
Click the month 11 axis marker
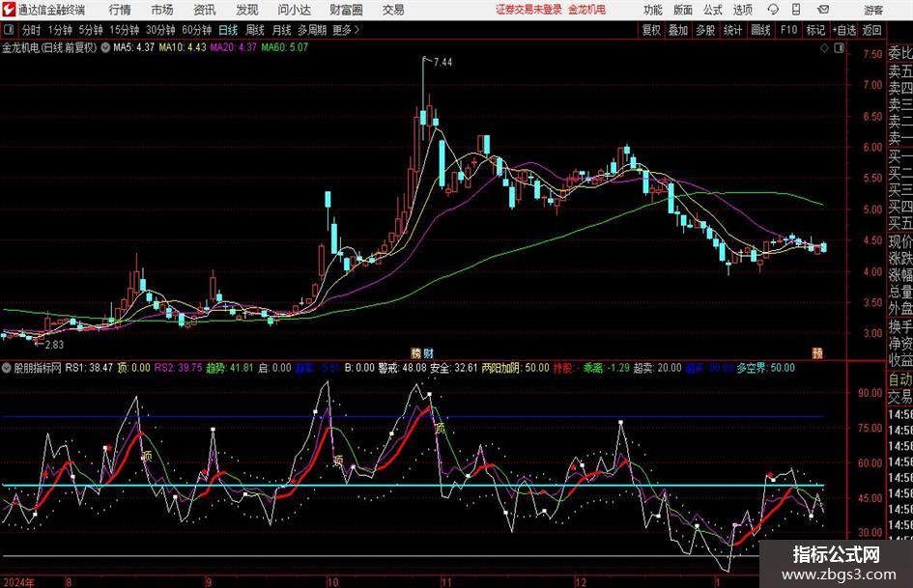[x=446, y=582]
